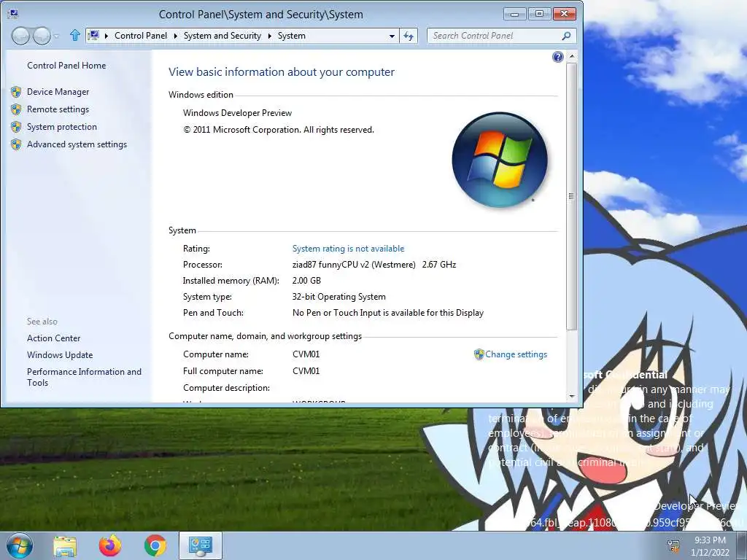Close the System window
Viewport: 747px width, 560px height.
(x=564, y=14)
